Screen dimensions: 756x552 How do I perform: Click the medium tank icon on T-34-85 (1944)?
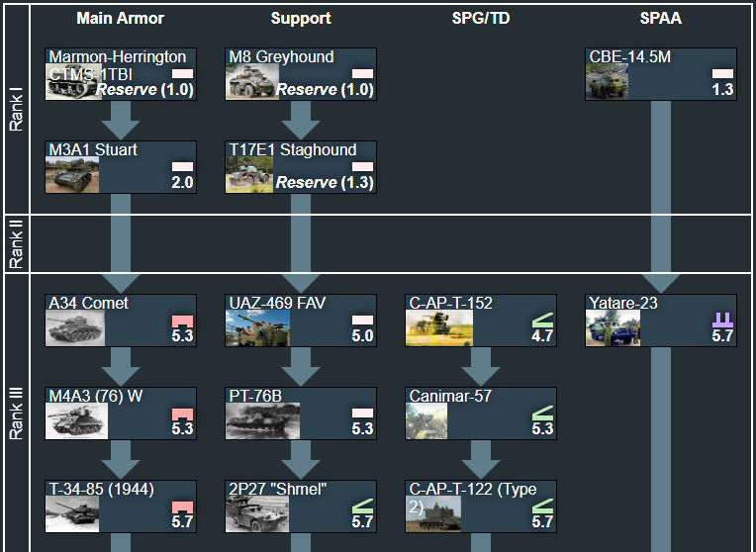coord(182,507)
